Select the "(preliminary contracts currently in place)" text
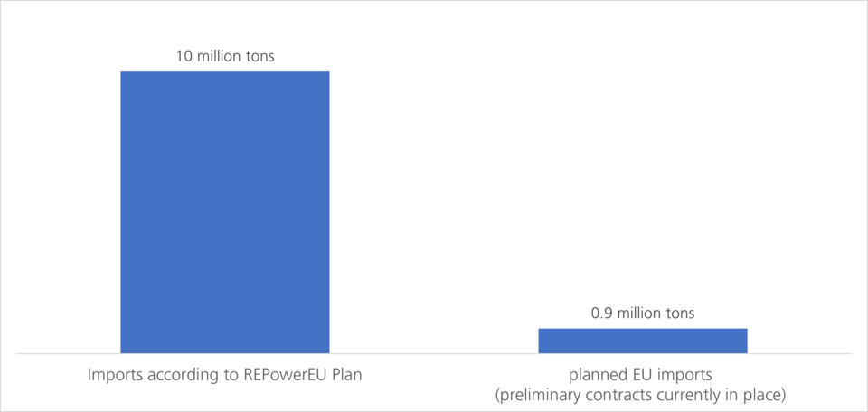 click(x=643, y=394)
